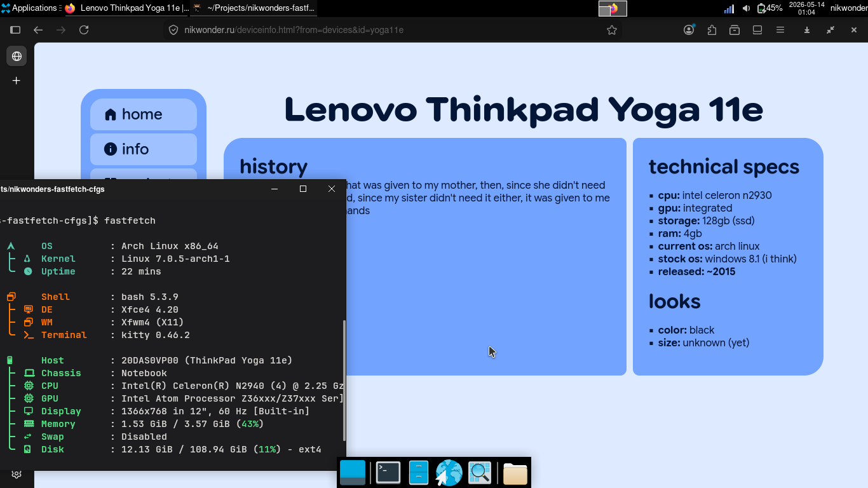
Task: Click the released: ~2015 entry
Action: (697, 272)
